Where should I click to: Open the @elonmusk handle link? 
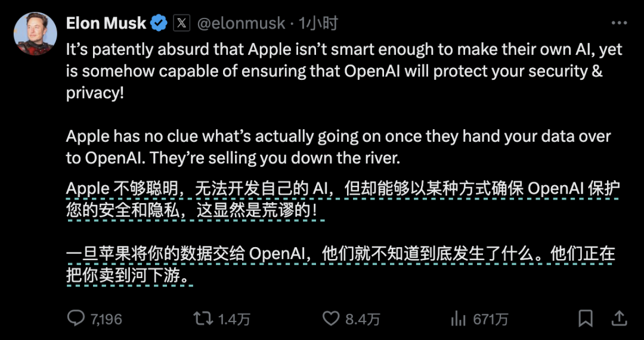pyautogui.click(x=241, y=23)
